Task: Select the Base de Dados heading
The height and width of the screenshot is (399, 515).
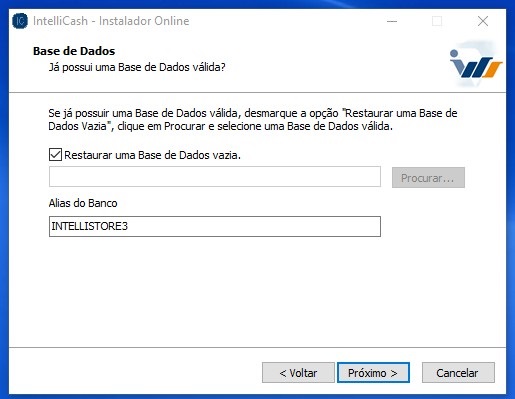Action: coord(74,51)
